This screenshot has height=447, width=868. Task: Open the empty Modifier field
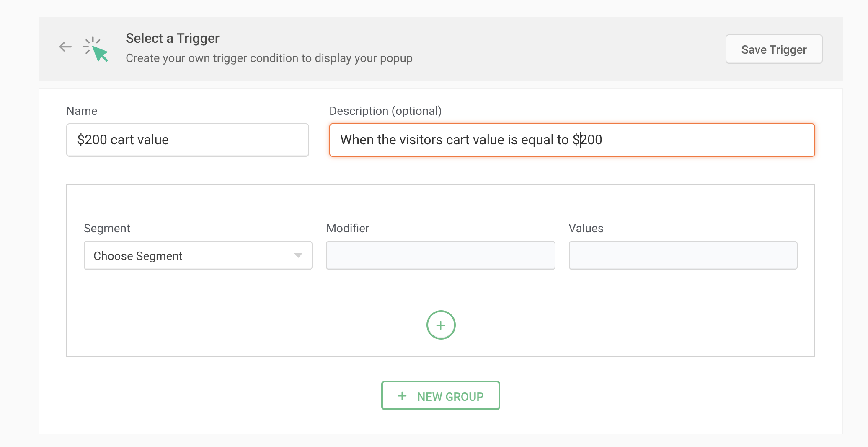440,255
